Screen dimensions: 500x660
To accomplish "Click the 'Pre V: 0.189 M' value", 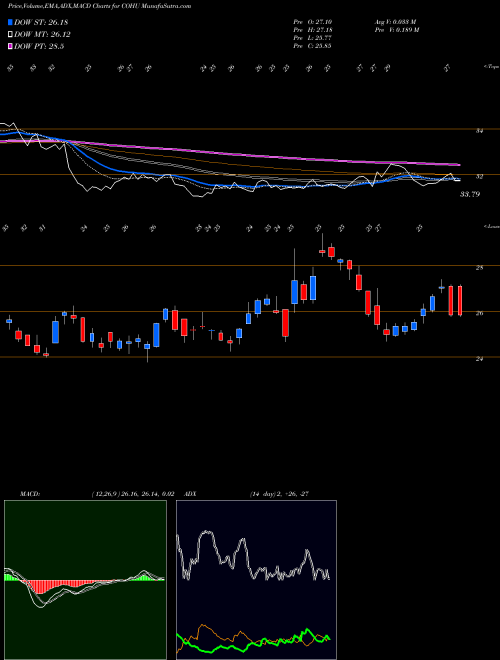I will click(396, 30).
